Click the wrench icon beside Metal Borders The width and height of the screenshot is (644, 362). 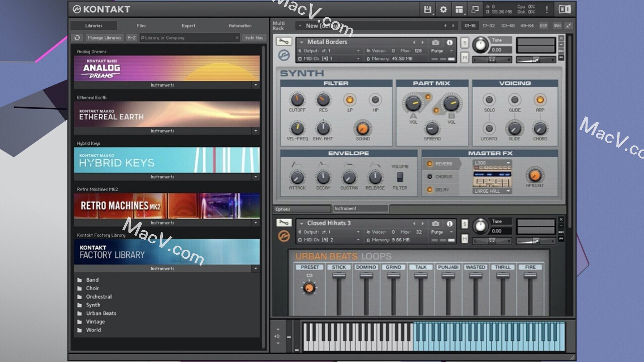point(284,42)
